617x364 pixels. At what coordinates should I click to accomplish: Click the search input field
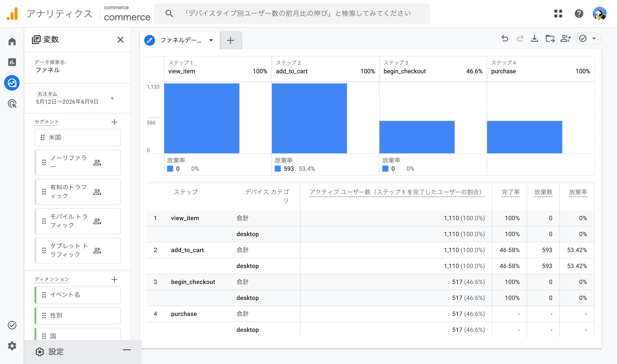pos(292,14)
